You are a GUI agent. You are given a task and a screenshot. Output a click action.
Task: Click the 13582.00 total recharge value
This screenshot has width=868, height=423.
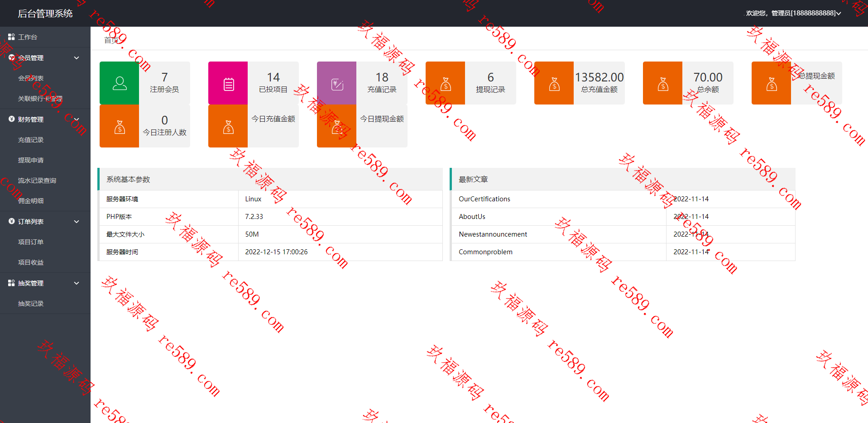[x=599, y=77]
